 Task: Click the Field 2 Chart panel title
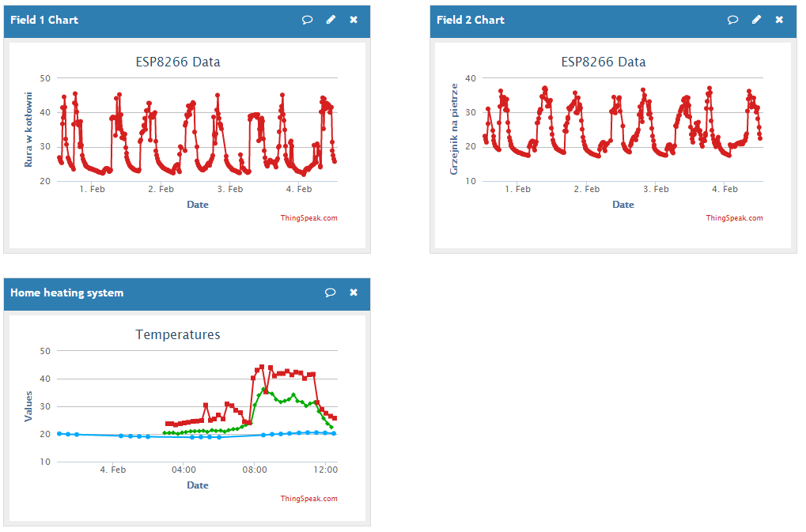(x=470, y=20)
